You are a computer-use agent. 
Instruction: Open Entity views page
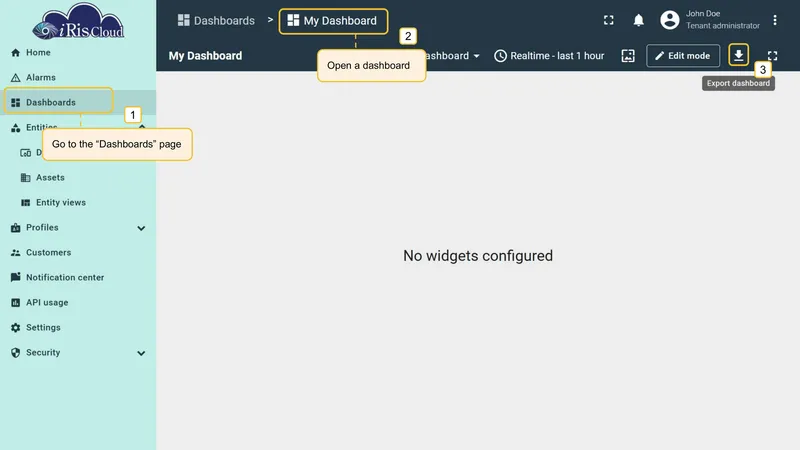coord(78,203)
